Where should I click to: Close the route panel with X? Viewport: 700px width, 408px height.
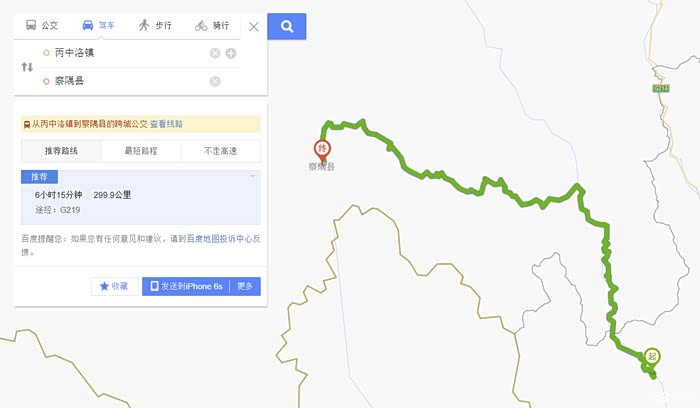pos(254,27)
